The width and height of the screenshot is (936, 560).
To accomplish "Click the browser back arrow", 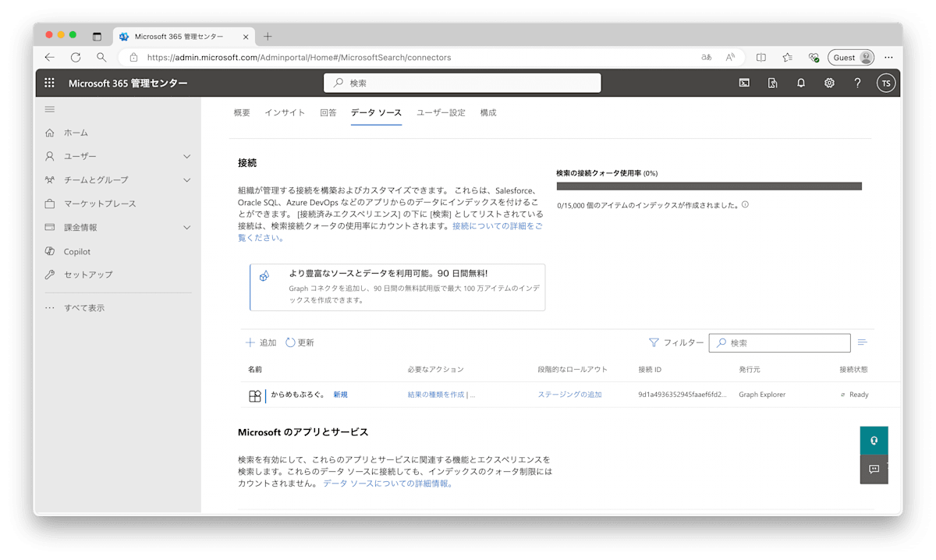I will click(50, 57).
